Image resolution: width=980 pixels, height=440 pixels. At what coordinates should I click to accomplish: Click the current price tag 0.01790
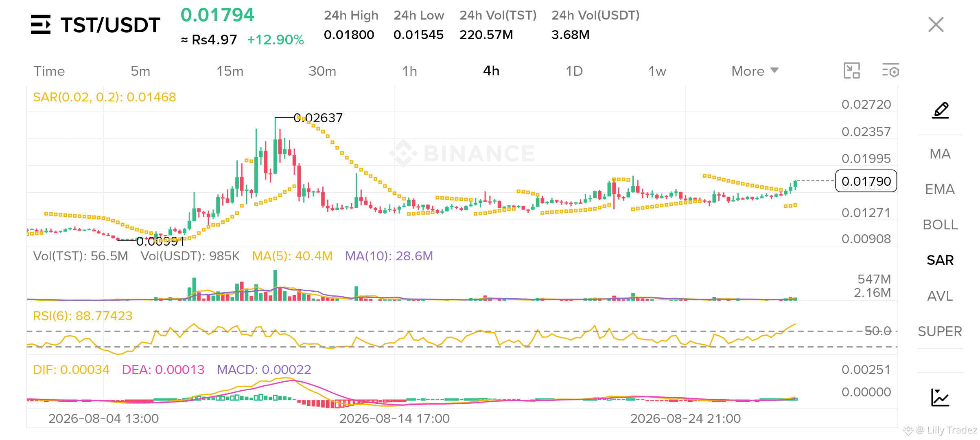click(x=866, y=181)
